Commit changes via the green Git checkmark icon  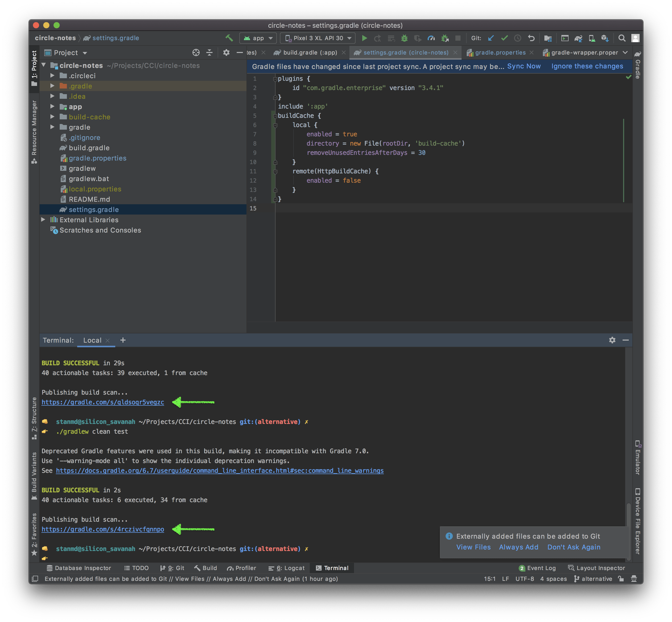[504, 38]
